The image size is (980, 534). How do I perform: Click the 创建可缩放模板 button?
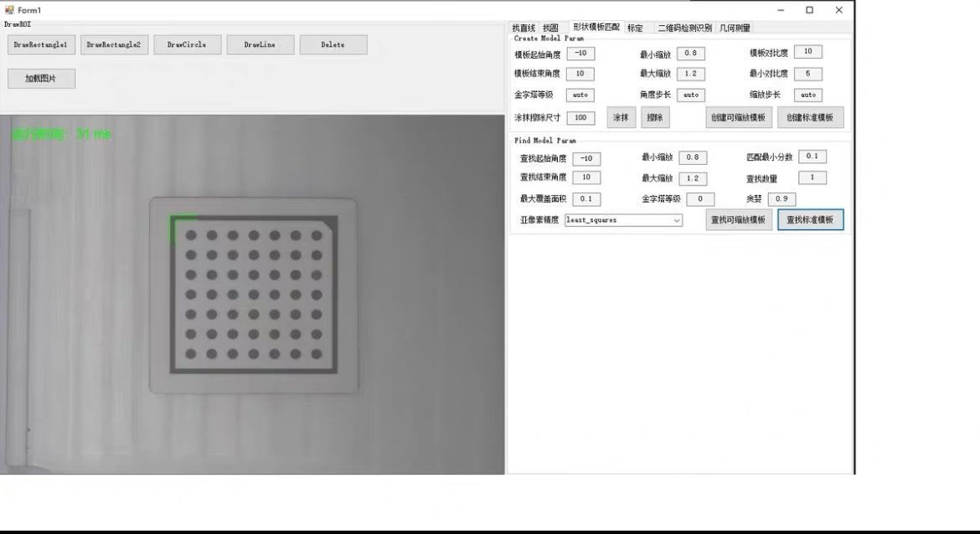[x=739, y=117]
